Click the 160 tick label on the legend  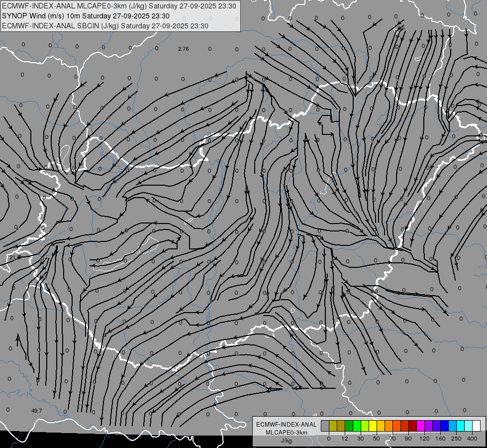point(440,439)
